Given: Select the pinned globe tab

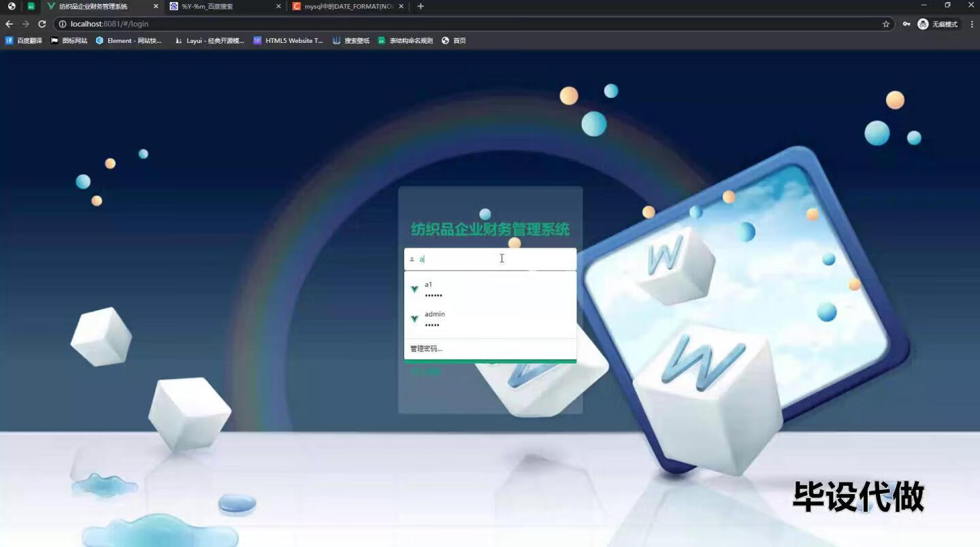Looking at the screenshot, I should 12,6.
